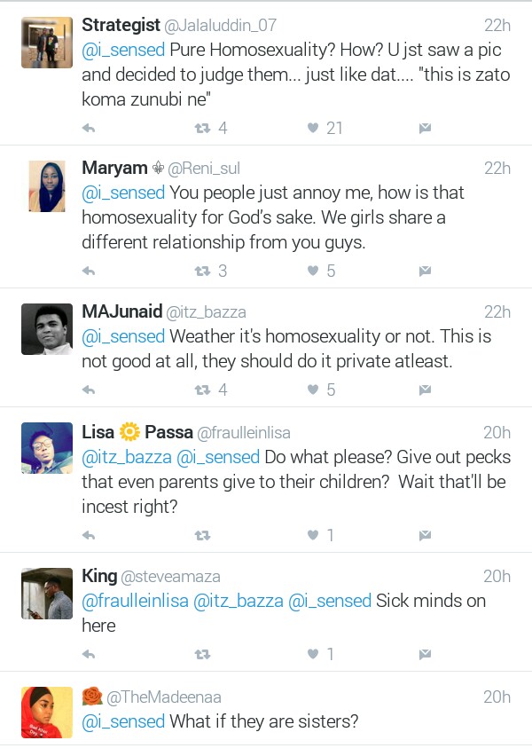
Task: Retweet MAJunaid's tweet
Action: click(x=202, y=390)
